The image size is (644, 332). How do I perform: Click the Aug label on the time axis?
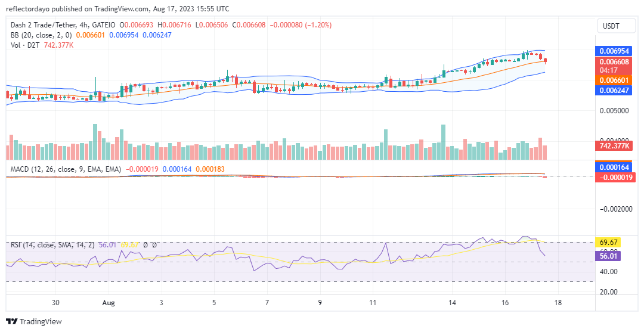(109, 303)
